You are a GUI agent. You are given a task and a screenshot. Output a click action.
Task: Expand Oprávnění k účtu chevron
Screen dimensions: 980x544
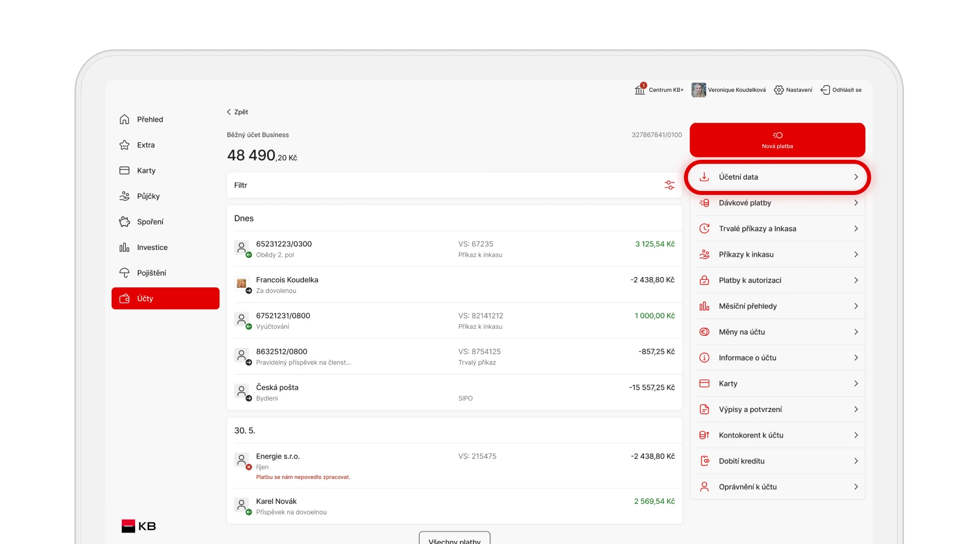coord(856,487)
